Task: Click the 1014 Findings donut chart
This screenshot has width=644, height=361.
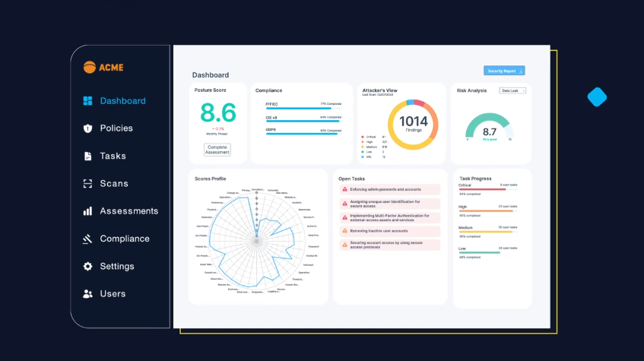Action: [413, 125]
